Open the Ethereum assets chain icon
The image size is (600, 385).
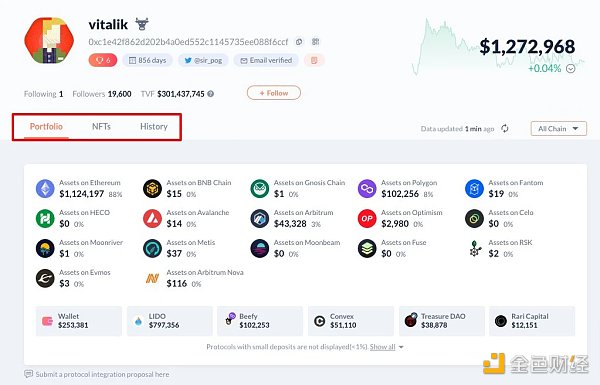(x=45, y=188)
